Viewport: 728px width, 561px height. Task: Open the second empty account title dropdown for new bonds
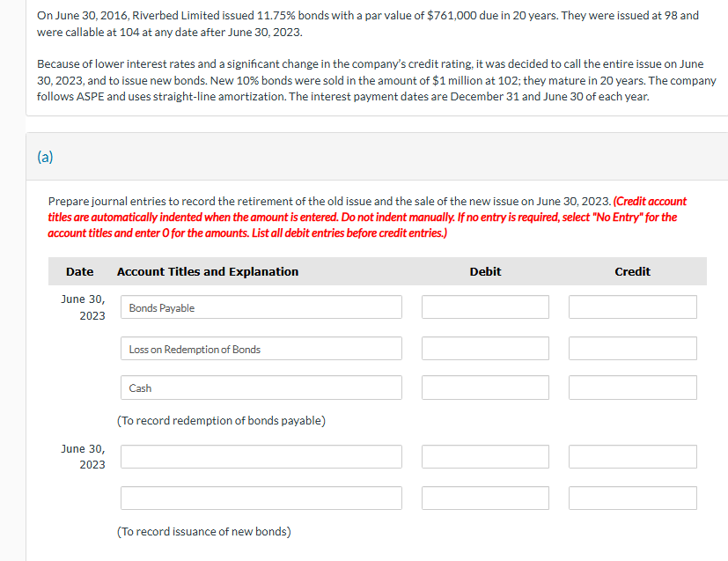tap(261, 498)
